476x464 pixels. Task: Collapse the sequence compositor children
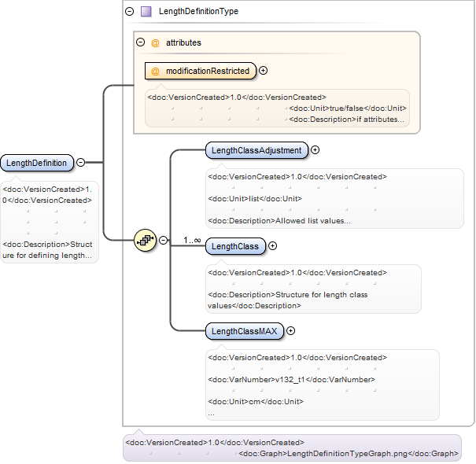pos(164,240)
